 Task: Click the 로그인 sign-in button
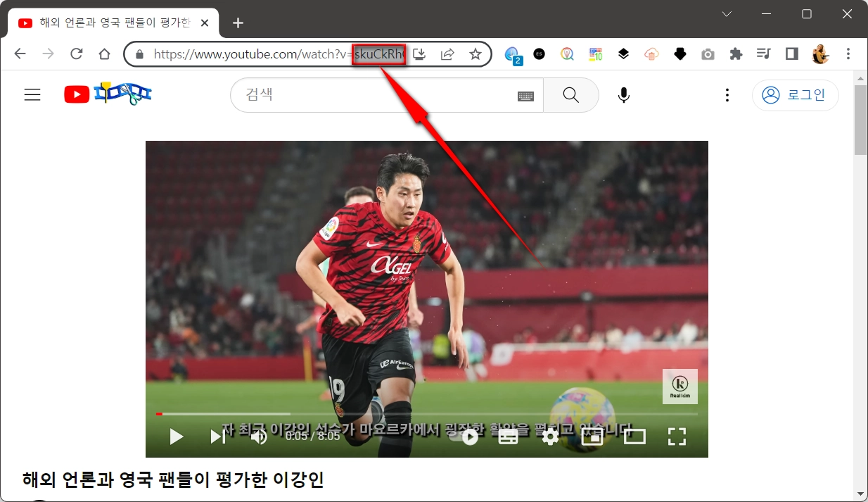pos(796,94)
